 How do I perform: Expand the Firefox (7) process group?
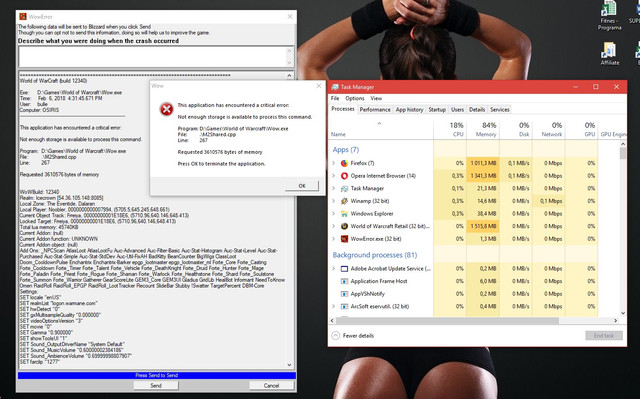(x=333, y=163)
